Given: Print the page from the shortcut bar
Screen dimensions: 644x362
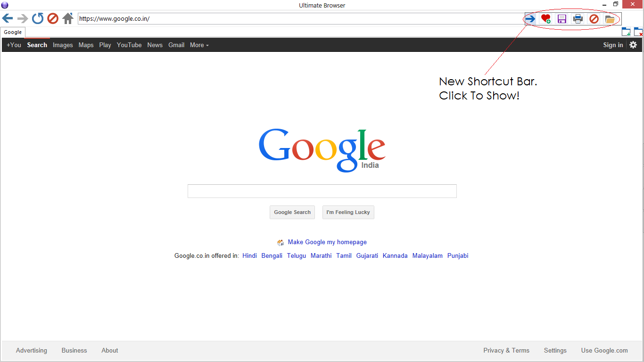Looking at the screenshot, I should [578, 18].
